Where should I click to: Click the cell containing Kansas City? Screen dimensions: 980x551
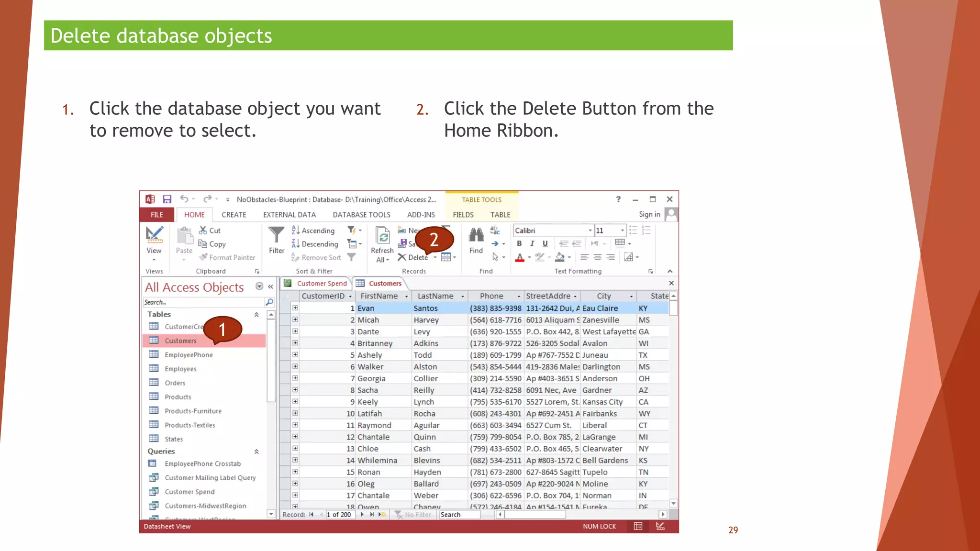tap(608, 402)
